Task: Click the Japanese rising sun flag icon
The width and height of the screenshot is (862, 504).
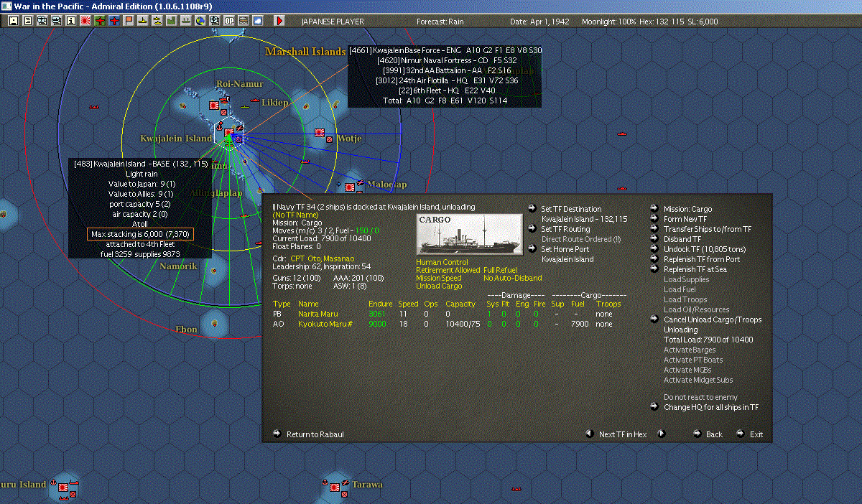Action: coord(85,21)
